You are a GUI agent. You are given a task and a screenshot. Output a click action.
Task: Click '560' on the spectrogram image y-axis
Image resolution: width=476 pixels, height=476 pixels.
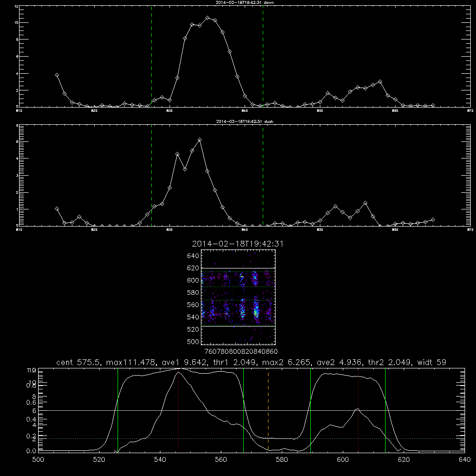[x=193, y=305]
